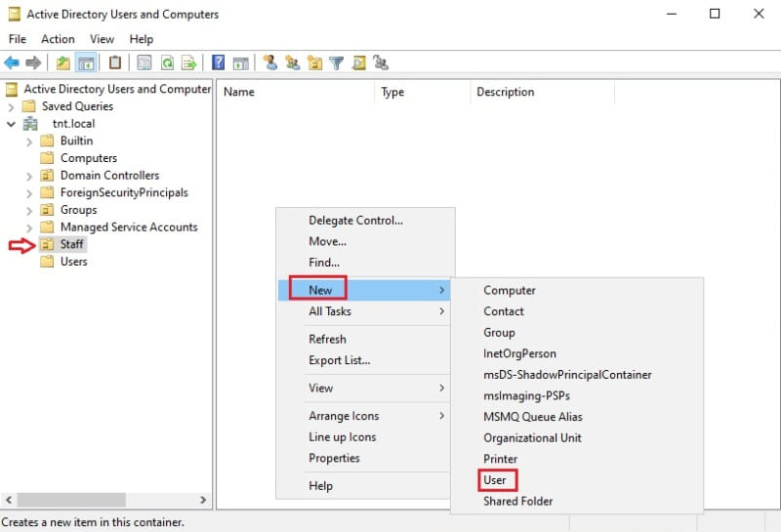Sort by the Name column header

coord(296,92)
